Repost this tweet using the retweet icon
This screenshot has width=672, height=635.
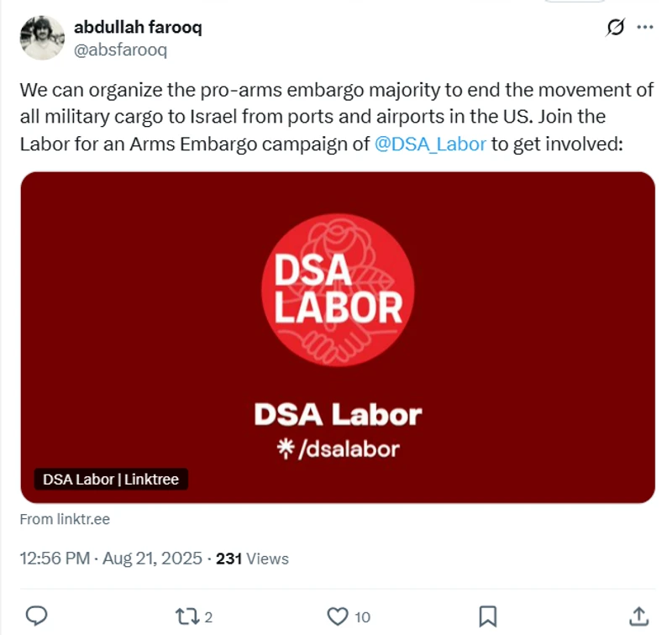click(x=185, y=616)
